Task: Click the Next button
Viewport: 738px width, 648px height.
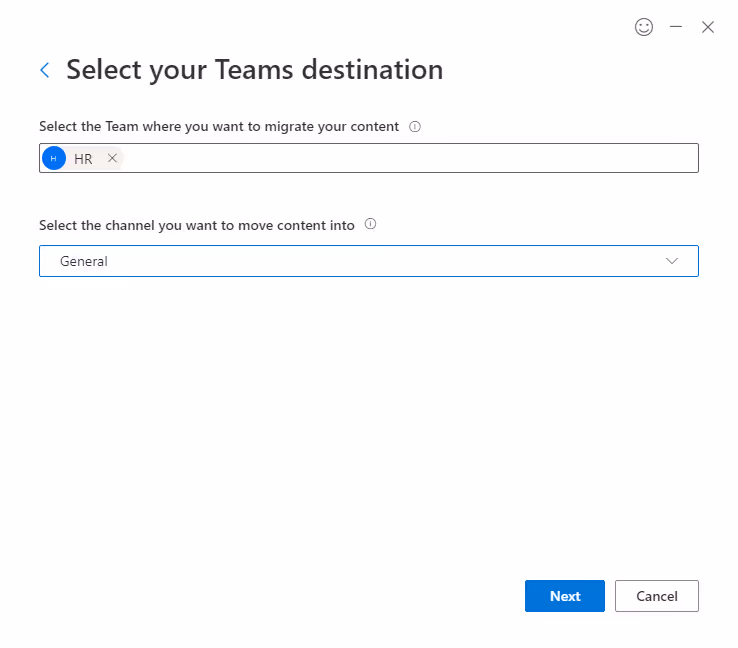Action: point(564,596)
